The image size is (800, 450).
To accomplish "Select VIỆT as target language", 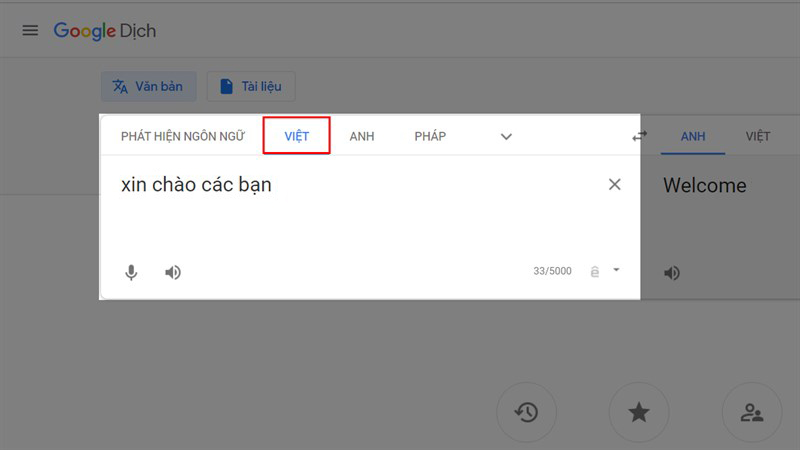I will click(x=757, y=136).
